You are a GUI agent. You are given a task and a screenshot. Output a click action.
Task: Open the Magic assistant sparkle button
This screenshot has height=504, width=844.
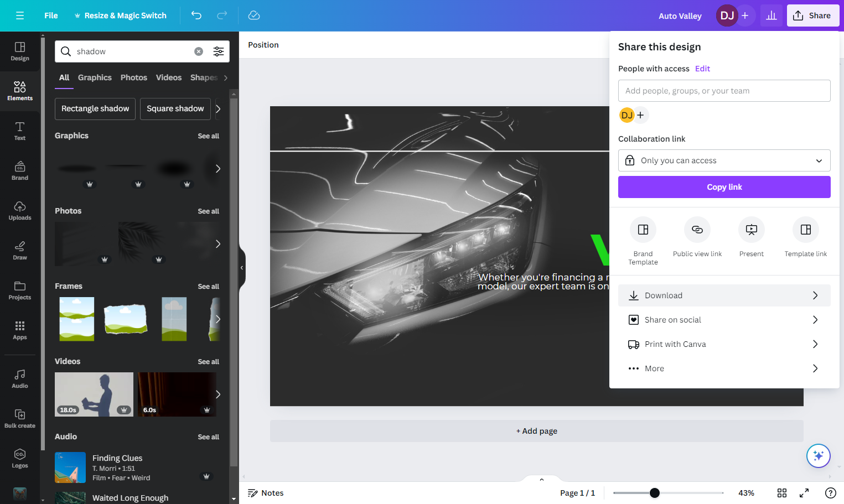click(x=819, y=456)
